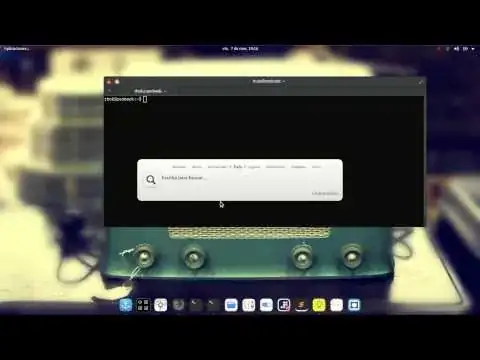480x360 pixels.
Task: Select the "Imágenes" category in the search launcher
Action: [298, 166]
